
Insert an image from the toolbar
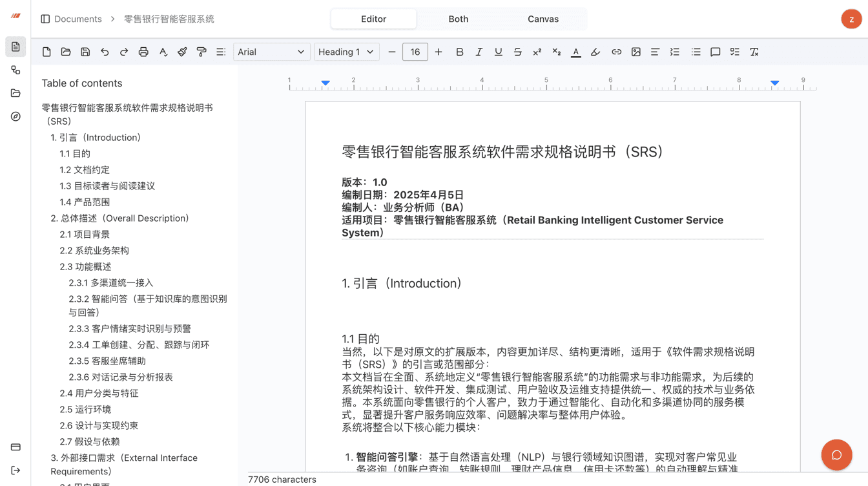pos(635,52)
